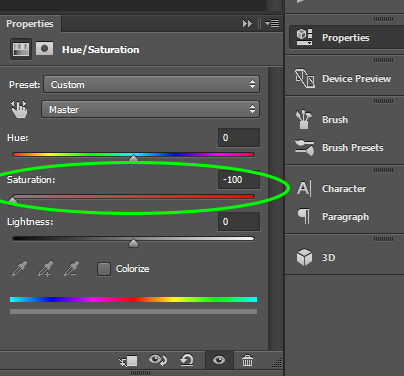Open the Properties panel flyout menu
The image size is (404, 376).
click(272, 24)
